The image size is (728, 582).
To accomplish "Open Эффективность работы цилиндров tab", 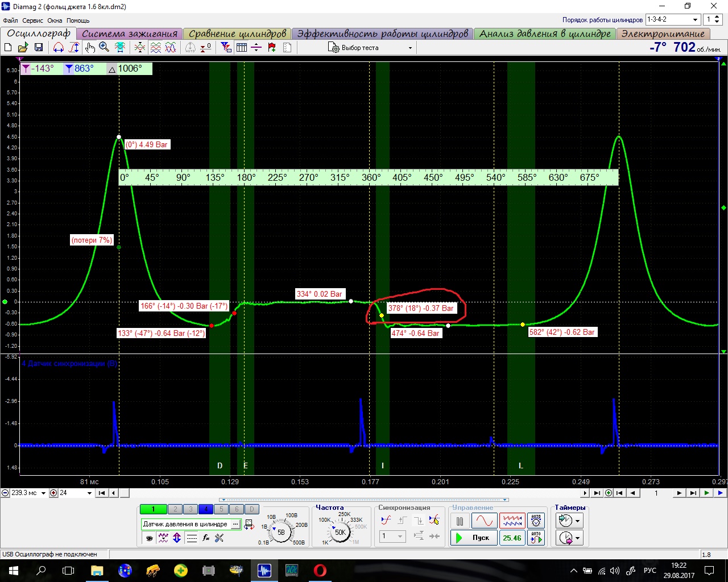I will (x=382, y=34).
